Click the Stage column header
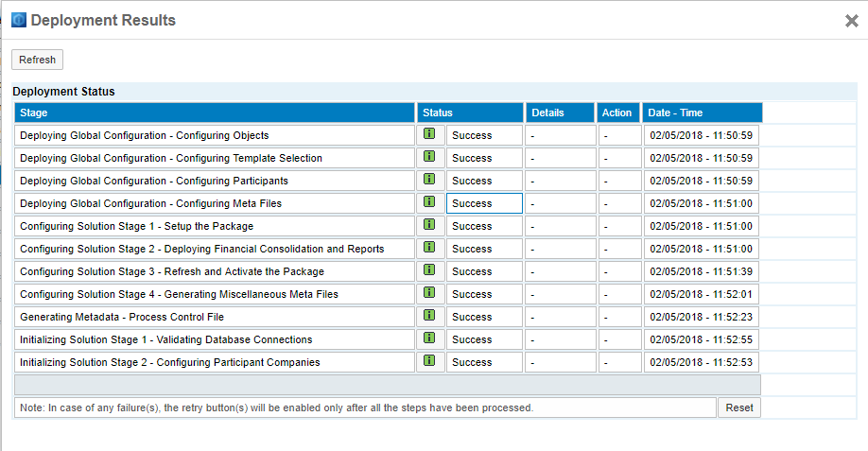868x451 pixels. tap(215, 113)
